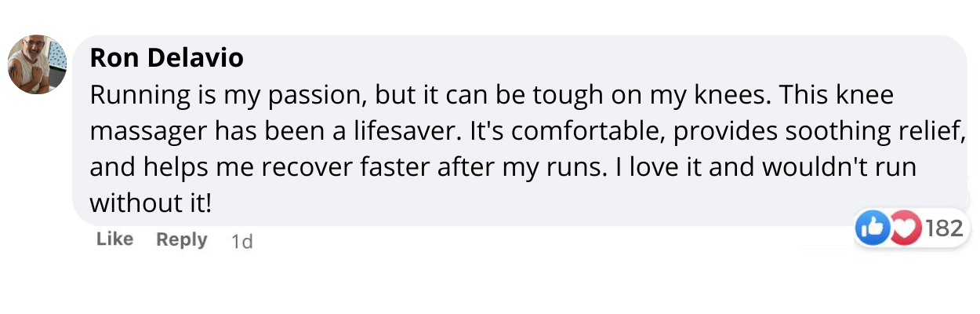Click the Ron Delavio name link
Viewport: 980px width, 314px height.
pos(166,57)
